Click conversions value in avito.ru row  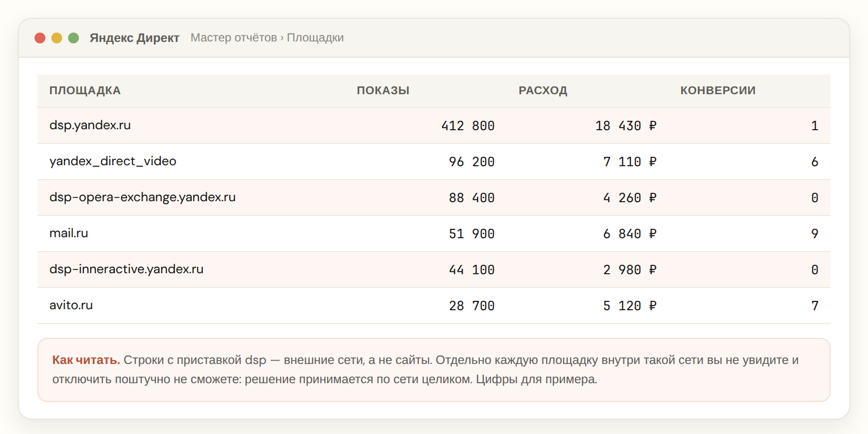[815, 306]
